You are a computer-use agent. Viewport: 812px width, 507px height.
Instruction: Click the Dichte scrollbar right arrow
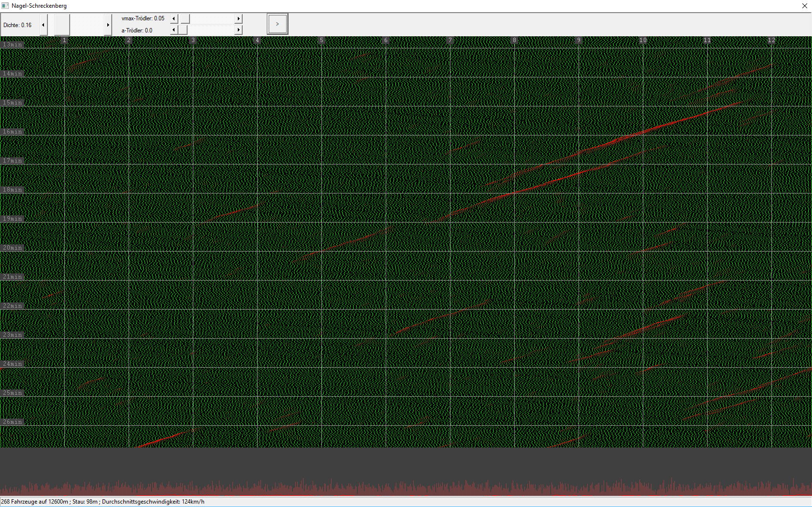pos(108,25)
